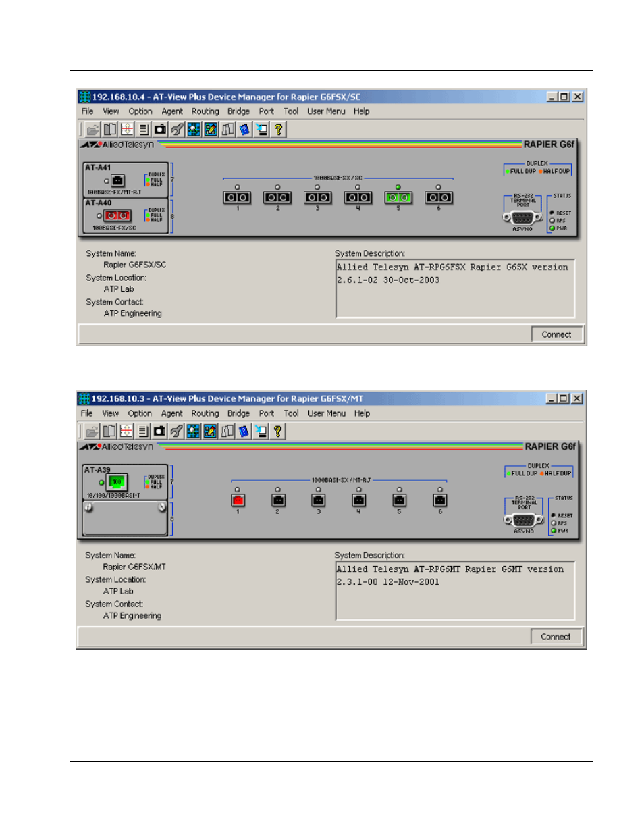
Task: Click the red SC port on the AT-A40 module
Action: point(117,215)
